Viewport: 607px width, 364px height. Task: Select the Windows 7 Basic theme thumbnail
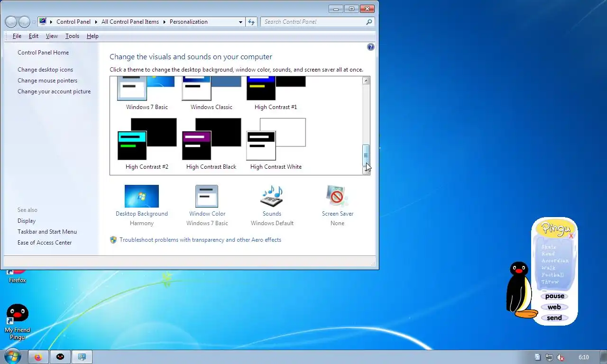click(147, 89)
